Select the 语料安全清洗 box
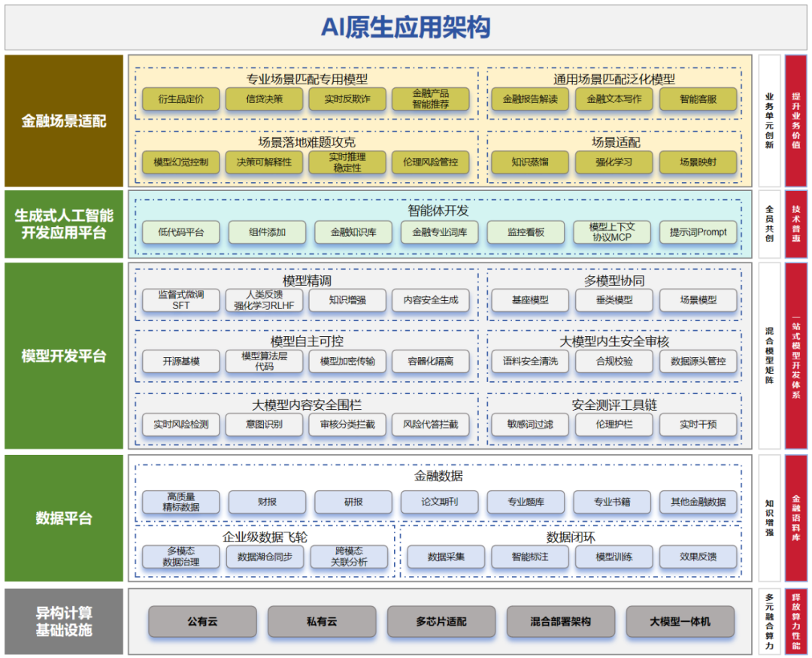 (x=530, y=361)
